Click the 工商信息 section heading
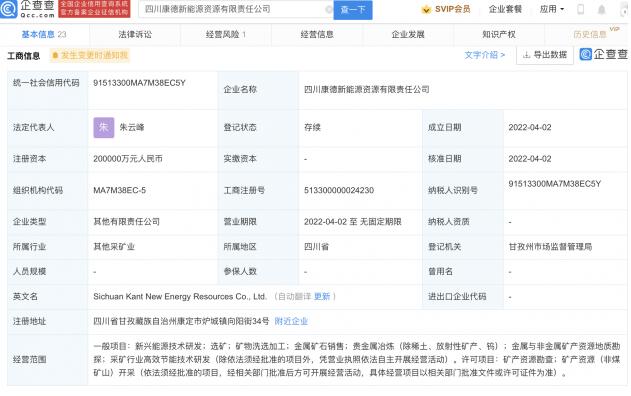 coord(24,56)
